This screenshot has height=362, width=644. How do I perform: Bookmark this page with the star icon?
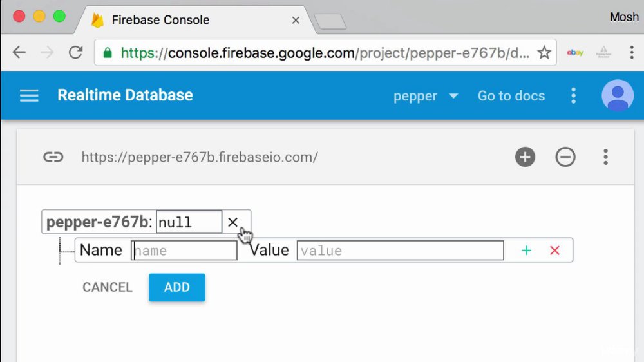click(544, 53)
